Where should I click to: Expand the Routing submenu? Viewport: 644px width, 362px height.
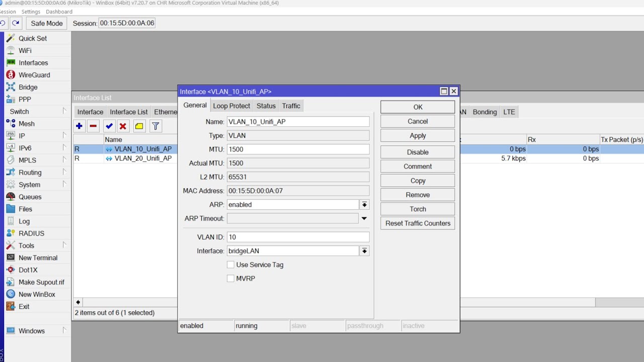pyautogui.click(x=64, y=172)
